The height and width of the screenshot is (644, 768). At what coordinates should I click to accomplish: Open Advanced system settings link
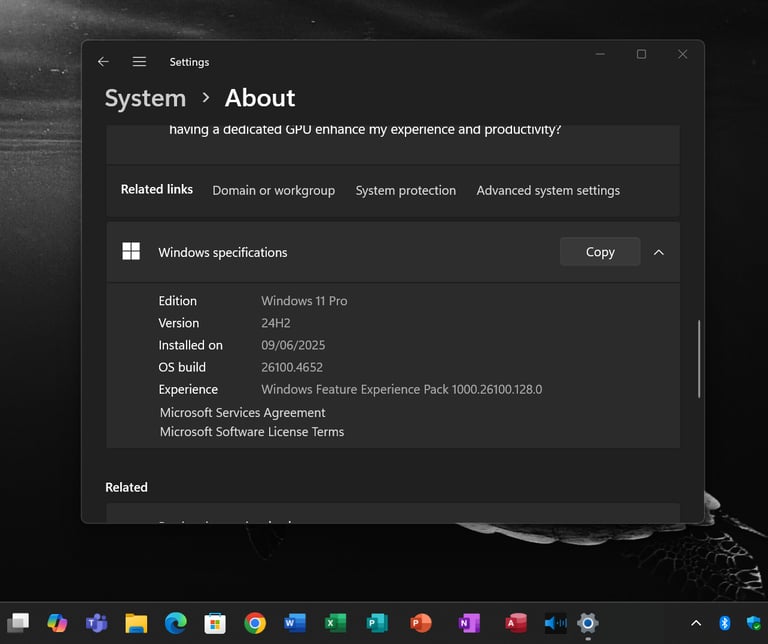tap(547, 190)
